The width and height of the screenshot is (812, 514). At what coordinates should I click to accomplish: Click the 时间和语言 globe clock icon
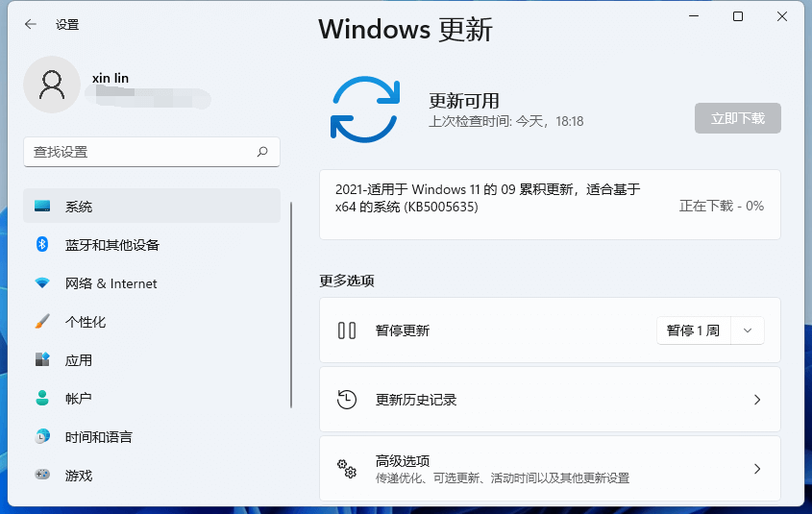point(42,436)
